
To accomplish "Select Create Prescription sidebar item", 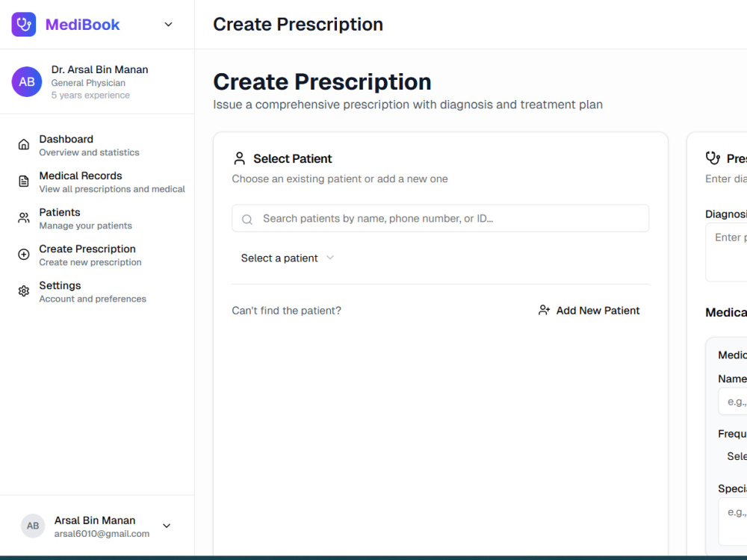I will (x=97, y=255).
